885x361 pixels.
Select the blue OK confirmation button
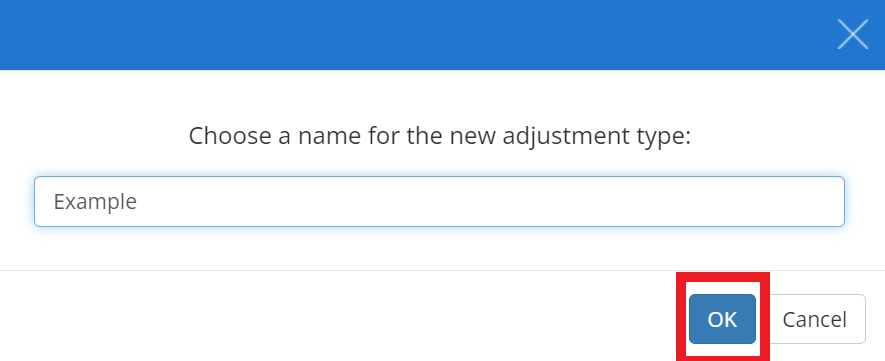[722, 319]
